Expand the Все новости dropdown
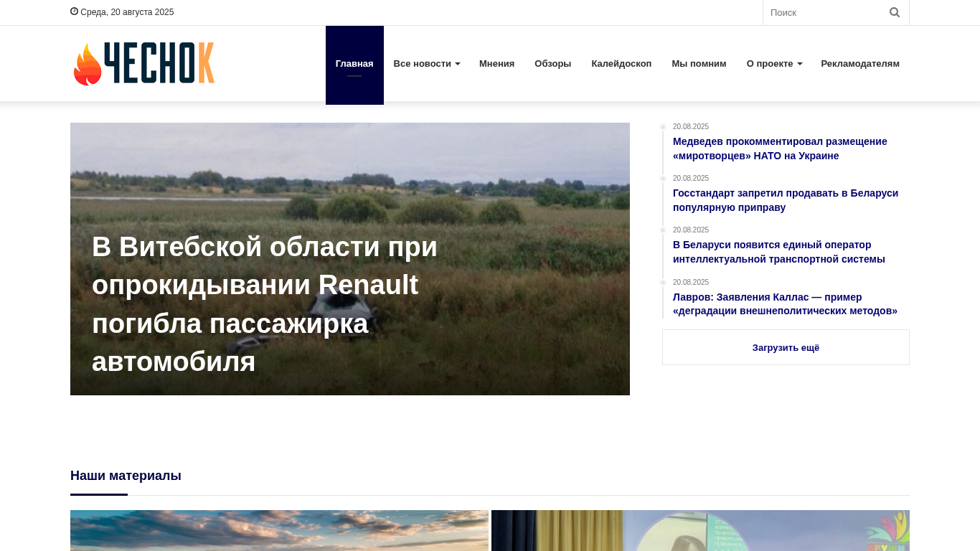980x551 pixels. pos(427,64)
